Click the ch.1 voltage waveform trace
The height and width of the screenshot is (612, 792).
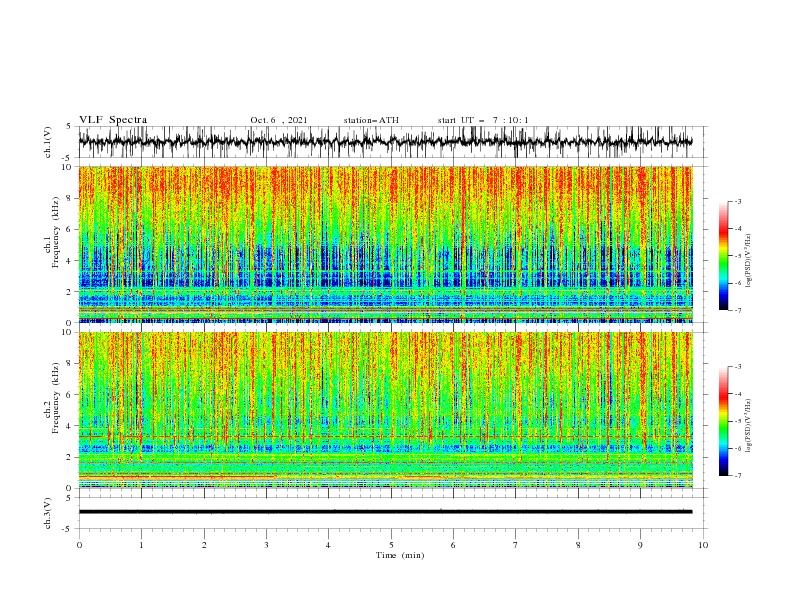click(385, 142)
